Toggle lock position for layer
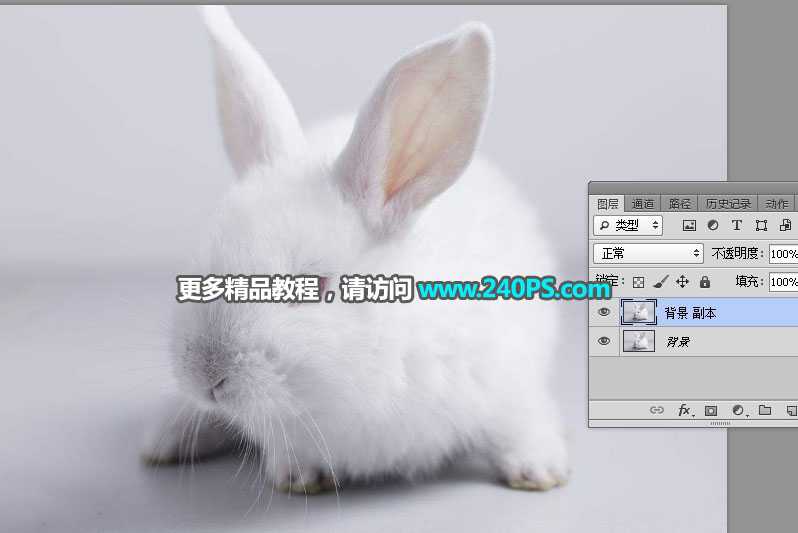 (683, 282)
